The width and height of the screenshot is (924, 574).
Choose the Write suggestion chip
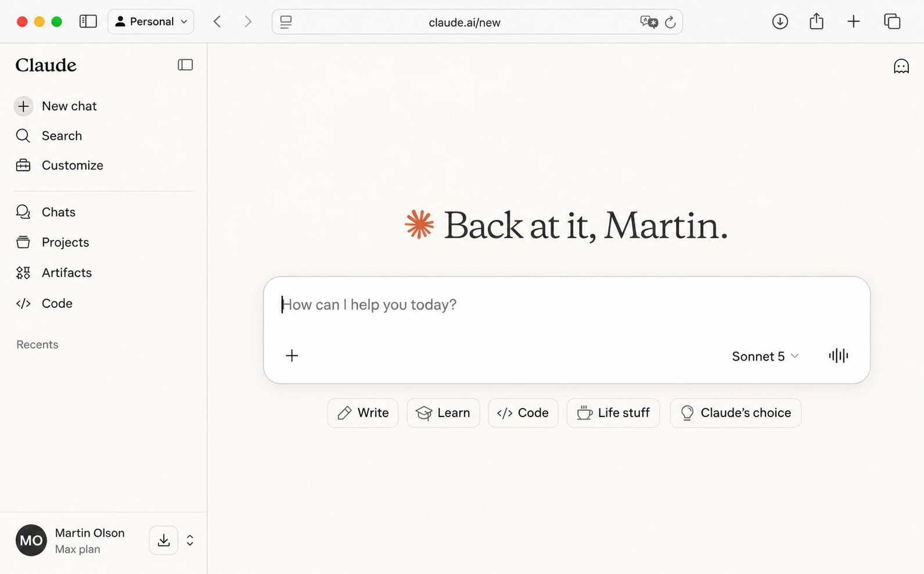coord(363,413)
